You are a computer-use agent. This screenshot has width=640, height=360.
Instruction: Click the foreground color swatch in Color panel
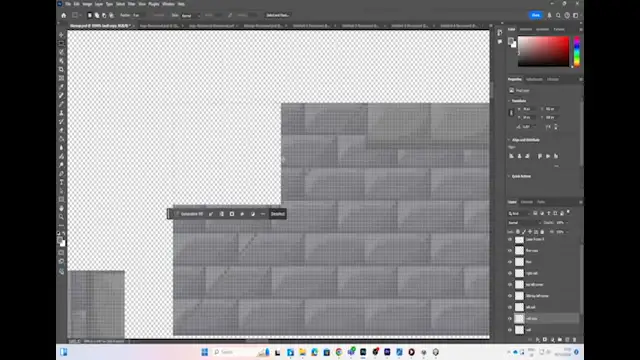[511, 41]
